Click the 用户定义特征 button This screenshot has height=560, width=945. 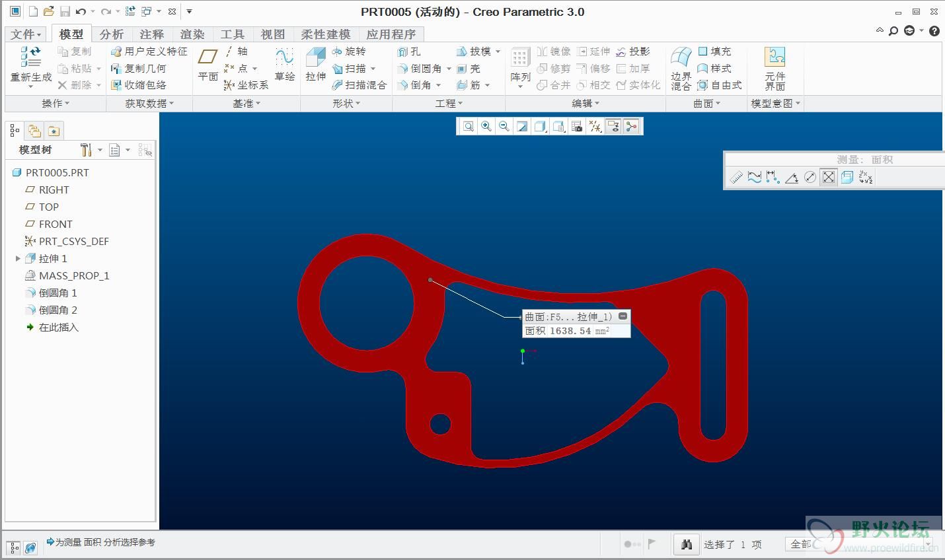coord(149,52)
